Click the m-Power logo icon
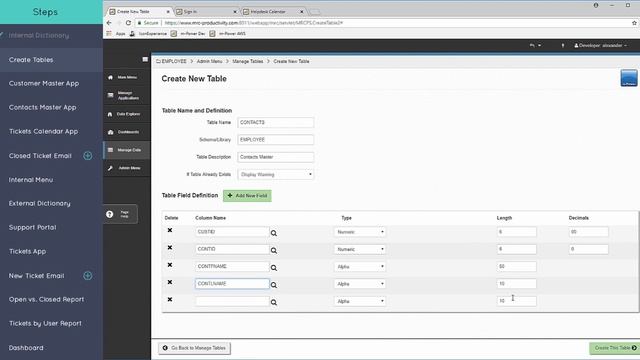This screenshot has height=360, width=640. click(629, 78)
